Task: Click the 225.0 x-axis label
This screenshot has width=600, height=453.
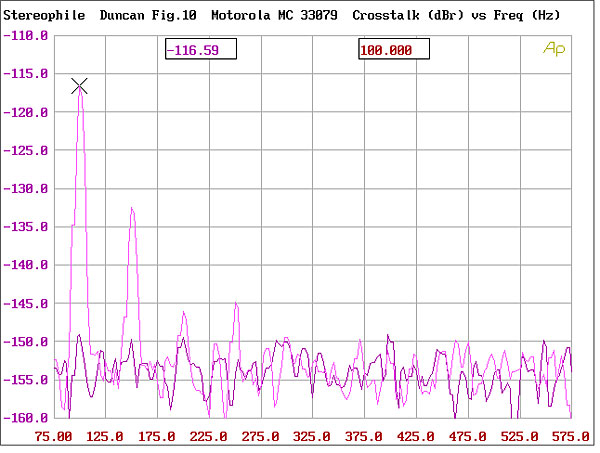Action: (x=209, y=437)
